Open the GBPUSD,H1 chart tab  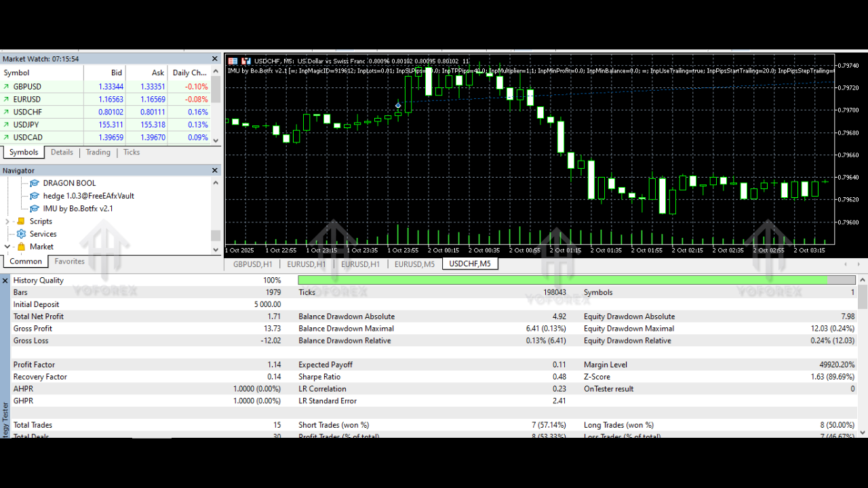tap(252, 264)
